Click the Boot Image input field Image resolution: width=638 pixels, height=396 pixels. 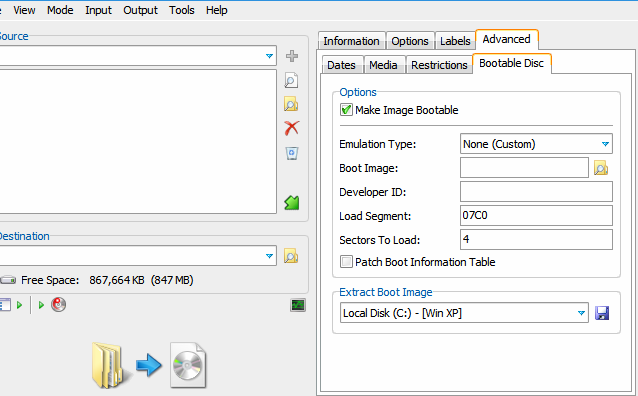coord(524,168)
